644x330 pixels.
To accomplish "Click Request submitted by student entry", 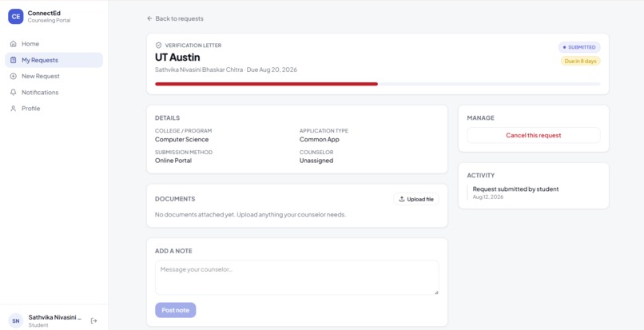I will [515, 189].
